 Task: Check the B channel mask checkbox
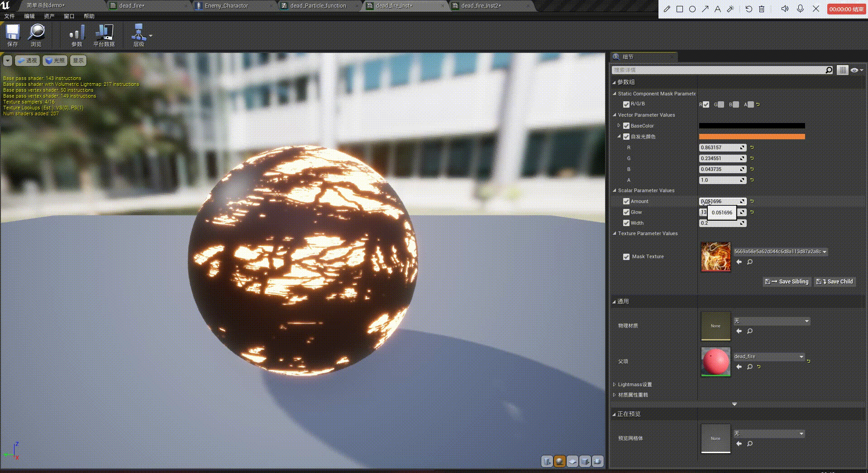(736, 104)
